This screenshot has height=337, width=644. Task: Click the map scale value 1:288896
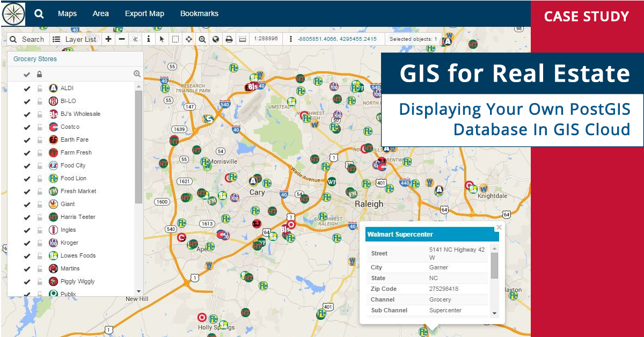click(x=266, y=39)
